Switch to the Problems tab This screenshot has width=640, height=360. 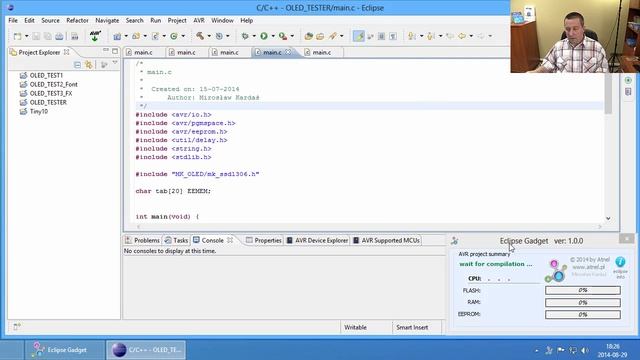click(142, 240)
